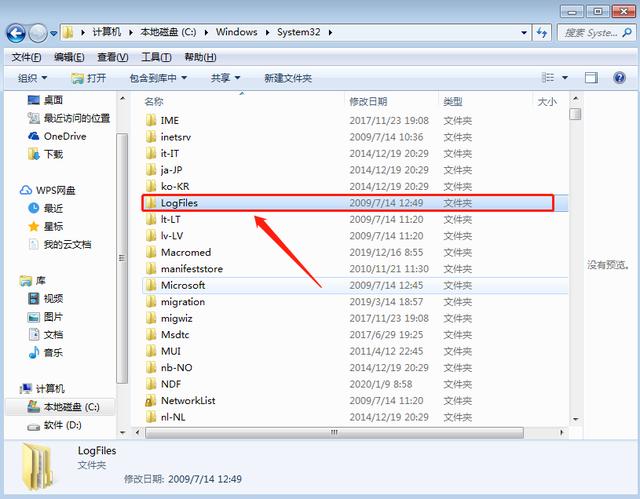
Task: Open the 组织 dropdown menu
Action: click(32, 78)
